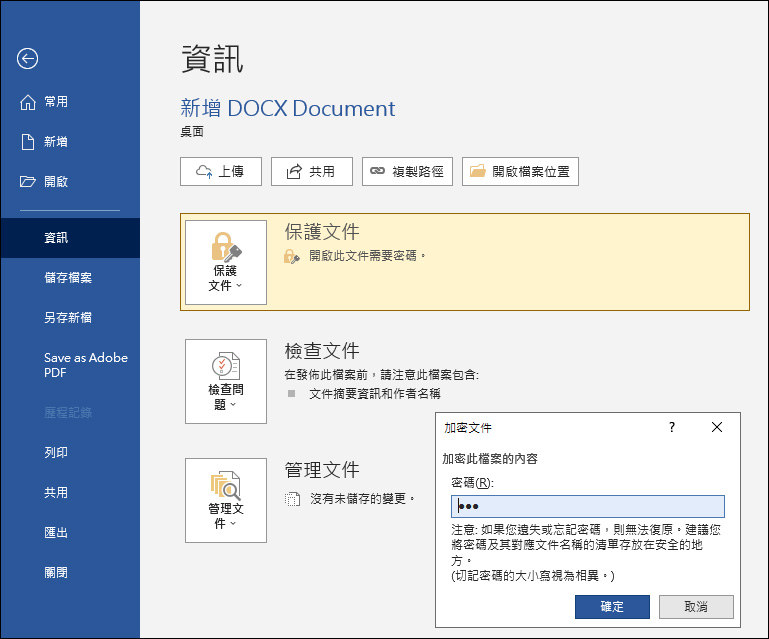Click text 文件摘要資訊和作者名稱

point(375,394)
